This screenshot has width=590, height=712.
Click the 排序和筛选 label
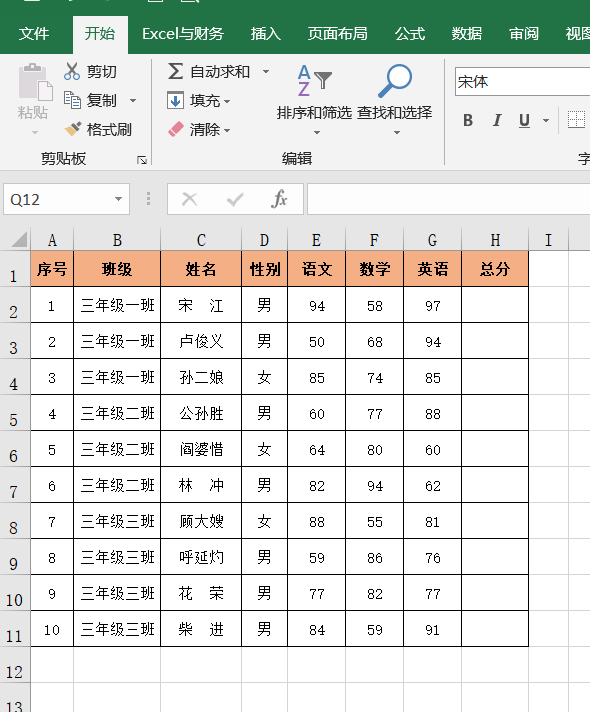[x=314, y=113]
